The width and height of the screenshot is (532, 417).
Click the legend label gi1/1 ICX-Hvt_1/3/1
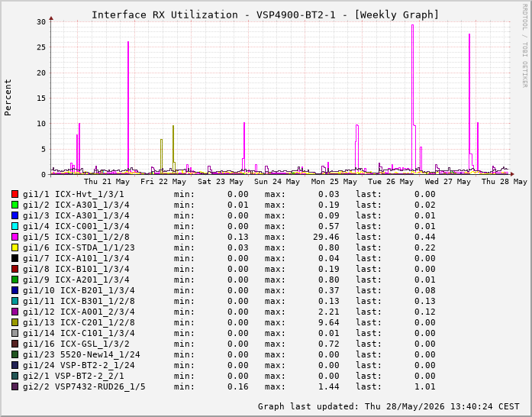click(x=73, y=194)
